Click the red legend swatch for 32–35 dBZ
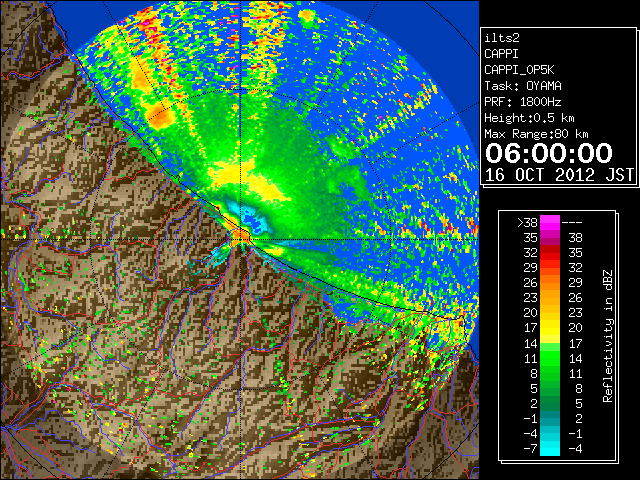 [x=550, y=253]
